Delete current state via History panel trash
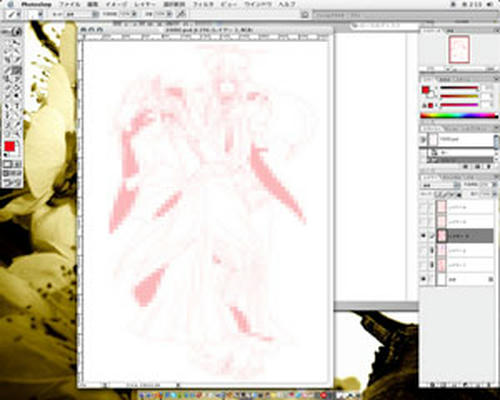This screenshot has width=500, height=400. click(x=489, y=166)
